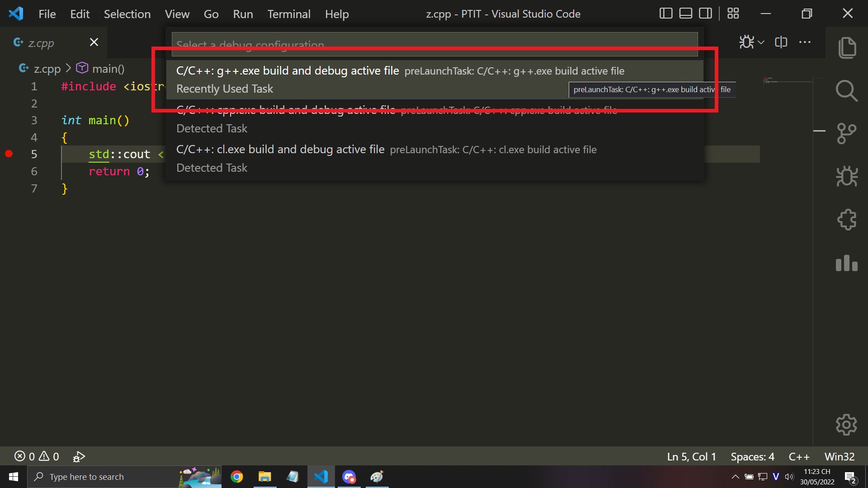The width and height of the screenshot is (868, 488).
Task: Click line number 3 in gutter
Action: (x=34, y=120)
